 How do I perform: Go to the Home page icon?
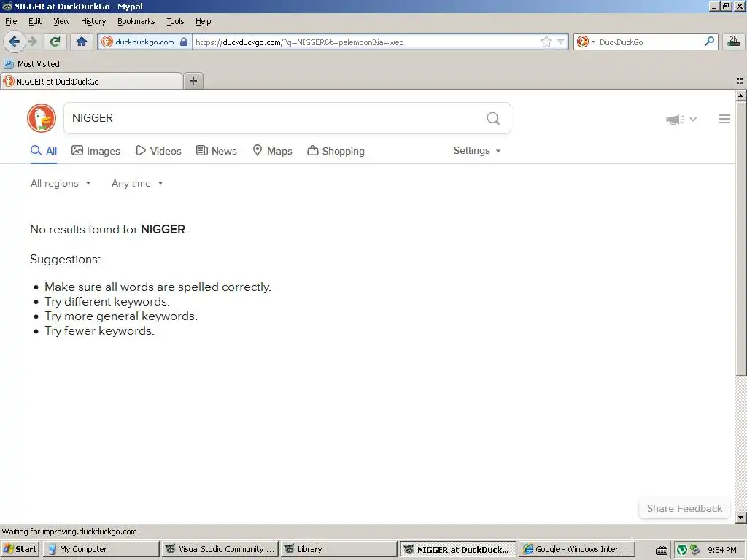point(82,42)
